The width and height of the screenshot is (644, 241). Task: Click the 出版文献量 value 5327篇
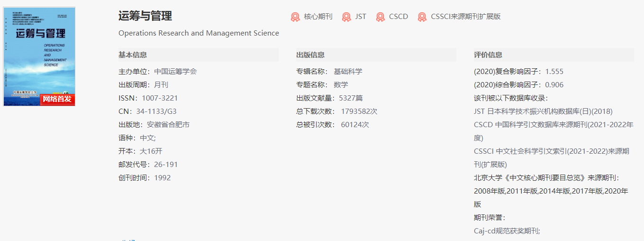(x=351, y=98)
